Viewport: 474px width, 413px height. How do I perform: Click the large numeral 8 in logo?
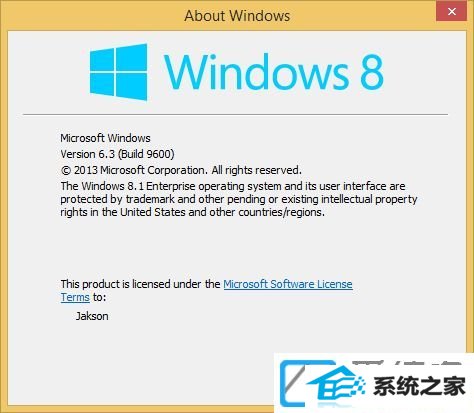pyautogui.click(x=372, y=72)
